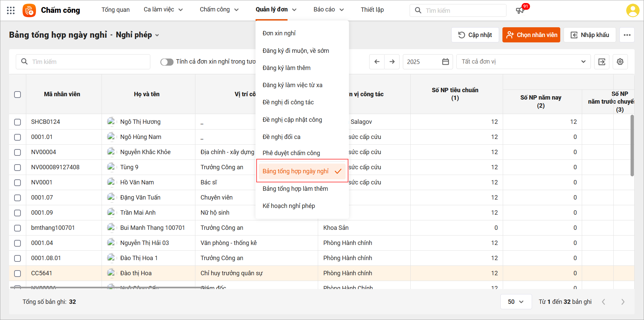
Task: Click the table settings gear icon
Action: pos(620,62)
